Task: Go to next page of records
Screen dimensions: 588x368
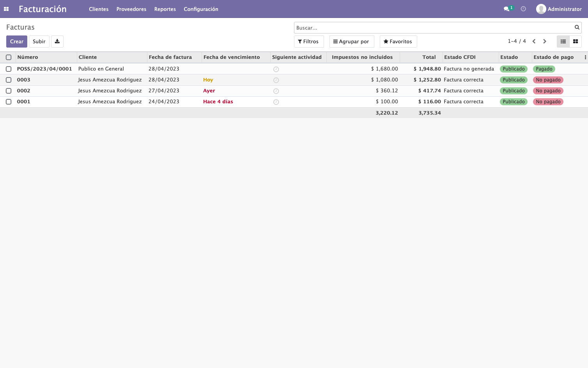Action: coord(545,41)
